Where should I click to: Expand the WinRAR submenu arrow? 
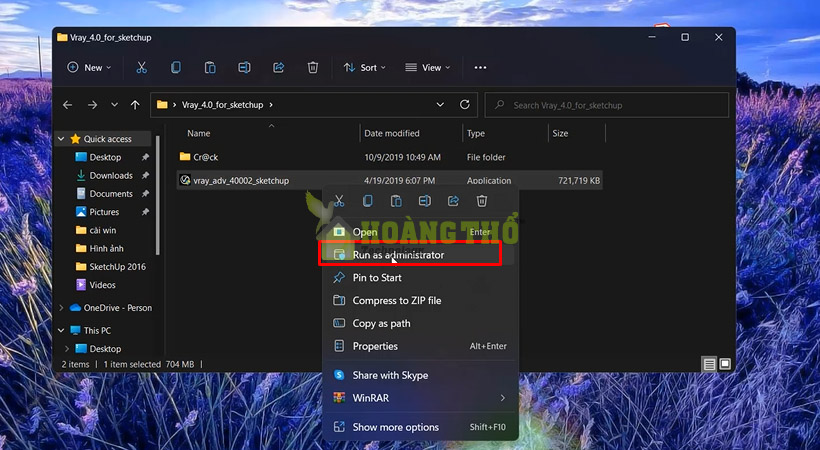(503, 398)
